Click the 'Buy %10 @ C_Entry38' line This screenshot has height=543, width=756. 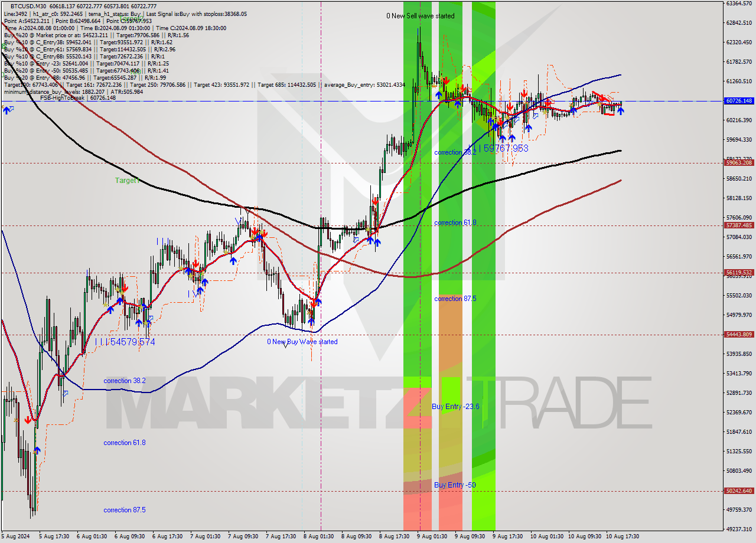coord(88,42)
